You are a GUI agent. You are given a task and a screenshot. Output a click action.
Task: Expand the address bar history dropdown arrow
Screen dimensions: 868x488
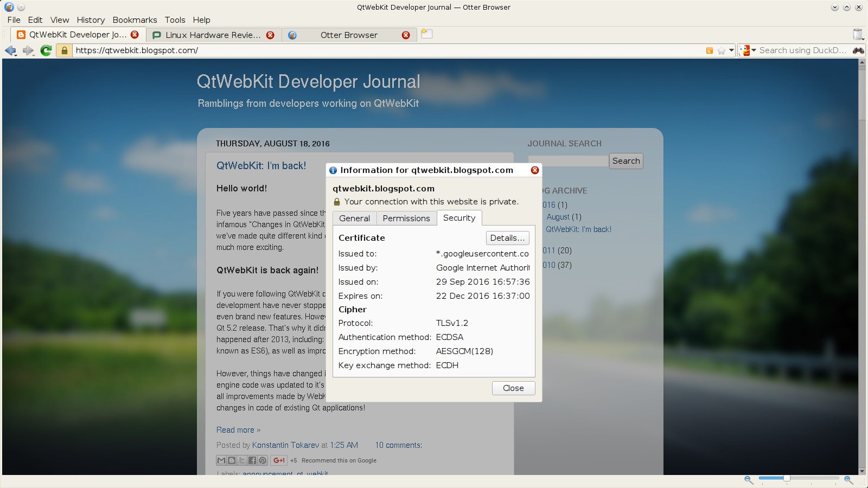(x=731, y=50)
